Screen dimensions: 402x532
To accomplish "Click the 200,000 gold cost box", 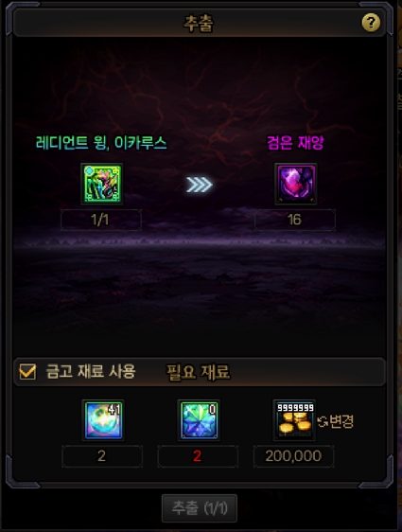I will click(x=293, y=456).
